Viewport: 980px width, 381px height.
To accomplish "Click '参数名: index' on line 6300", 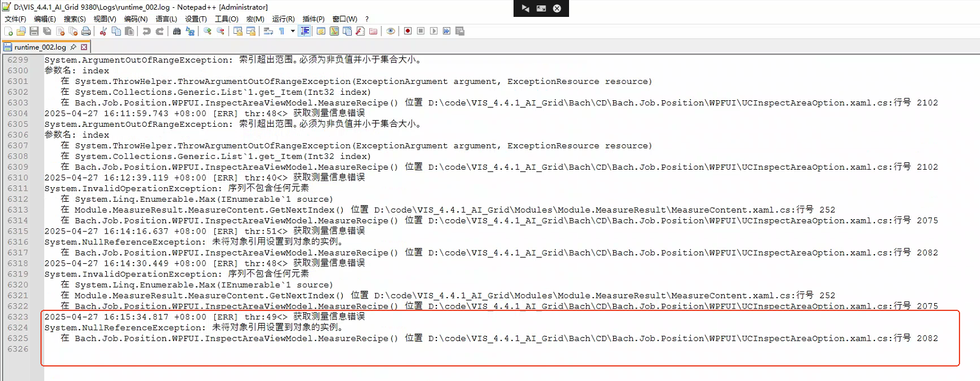I will 77,71.
